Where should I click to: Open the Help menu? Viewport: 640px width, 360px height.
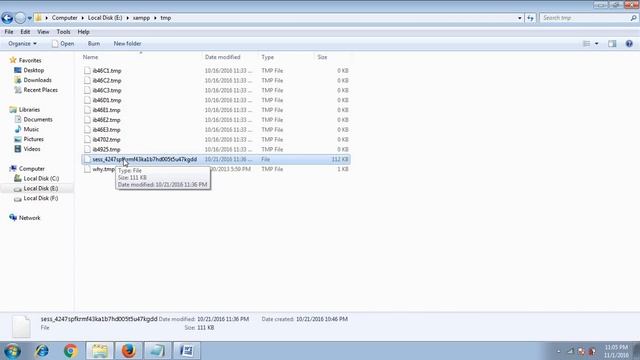83,32
